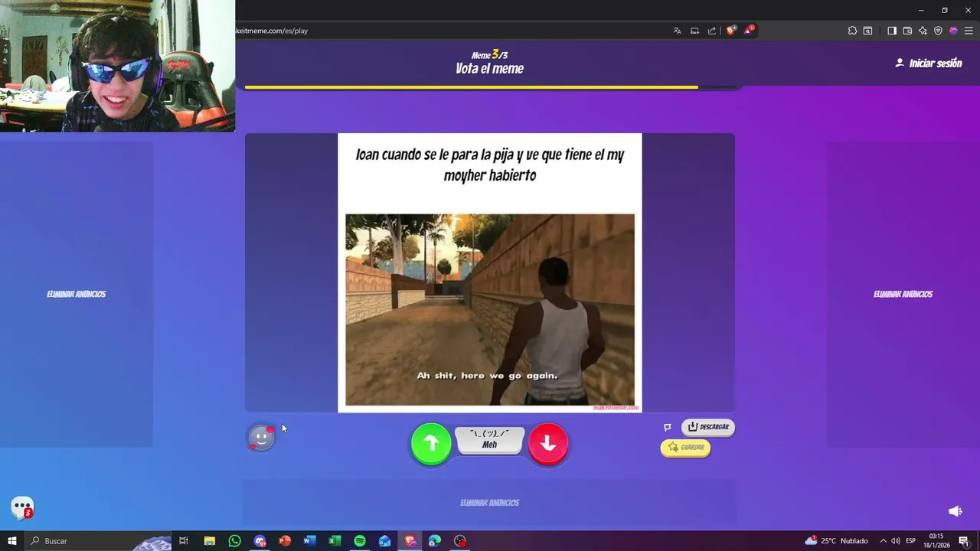Open the Windows notification center
Viewport: 980px width, 551px height.
coord(964,541)
